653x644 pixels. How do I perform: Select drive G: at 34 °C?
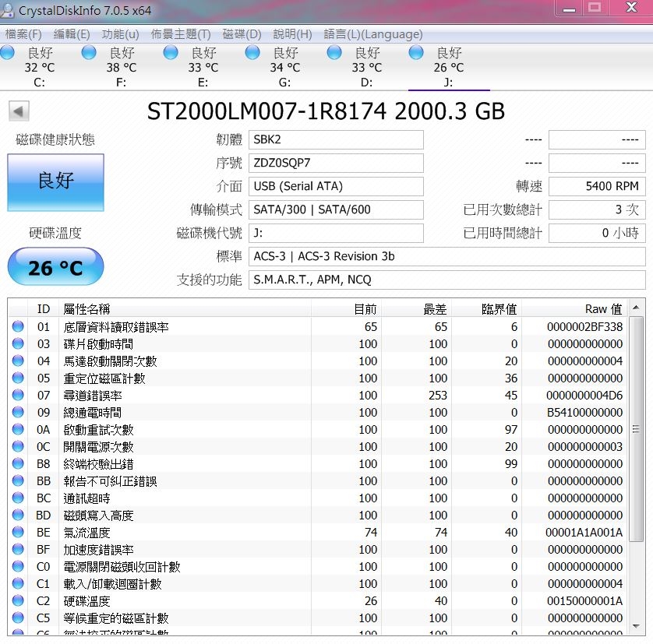(x=285, y=67)
